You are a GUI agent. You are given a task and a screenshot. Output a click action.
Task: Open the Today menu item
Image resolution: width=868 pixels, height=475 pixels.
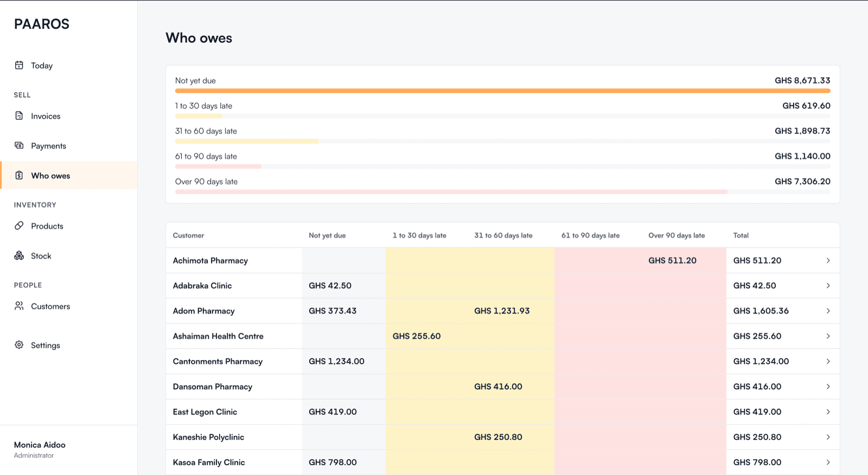69,66
